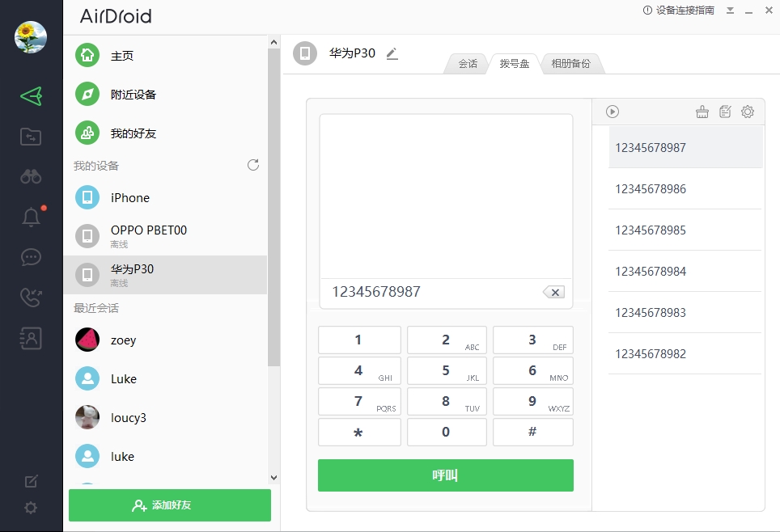
Task: Open conversation with Luke
Action: point(165,379)
